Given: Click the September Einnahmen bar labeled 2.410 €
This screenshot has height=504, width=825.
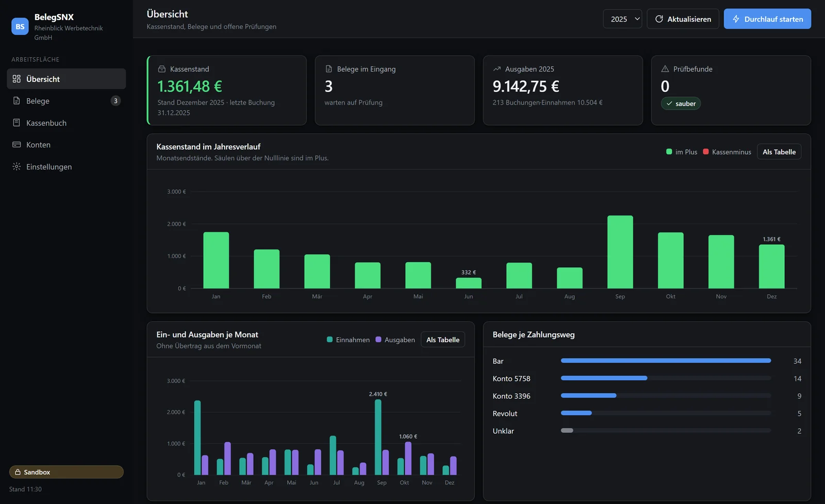Looking at the screenshot, I should pyautogui.click(x=378, y=437).
